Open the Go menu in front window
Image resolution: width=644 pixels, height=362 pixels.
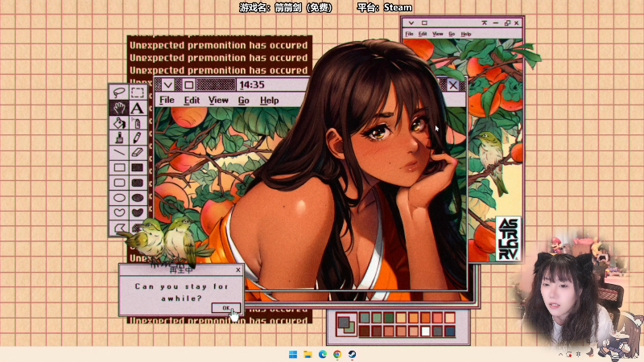244,100
